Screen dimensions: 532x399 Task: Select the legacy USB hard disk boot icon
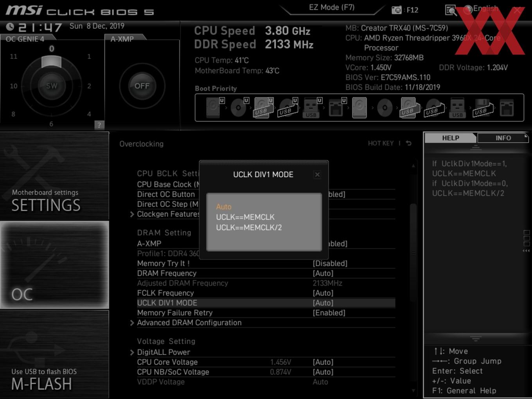[x=410, y=108]
